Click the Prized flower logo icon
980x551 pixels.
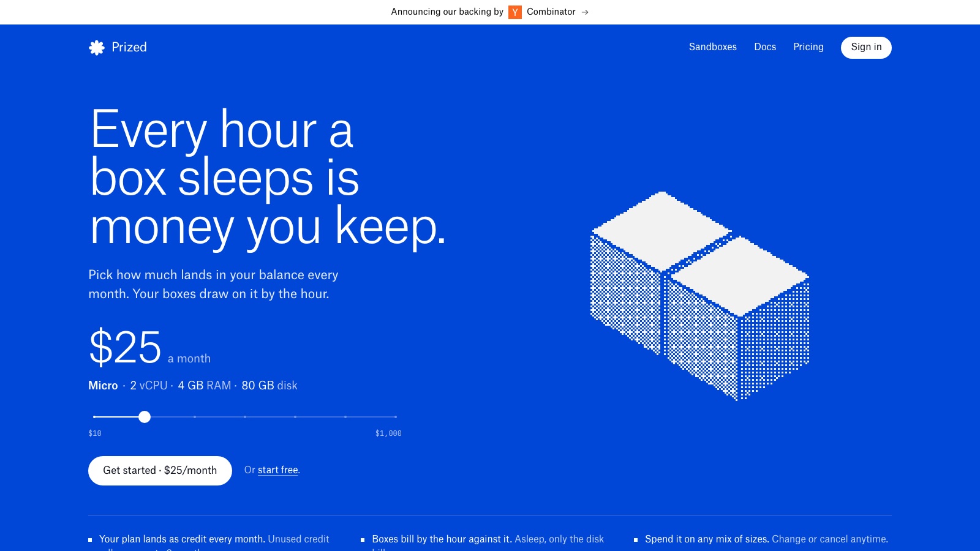pos(97,48)
